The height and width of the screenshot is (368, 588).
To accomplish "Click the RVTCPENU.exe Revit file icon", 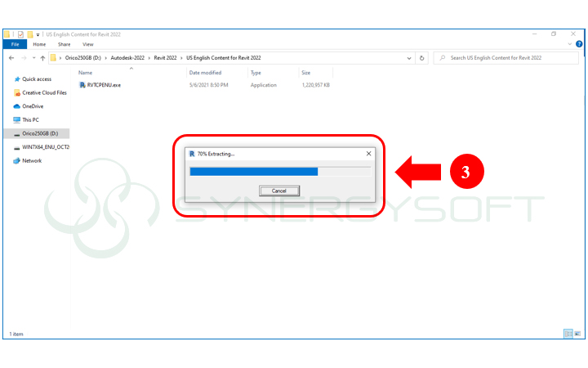I will [82, 85].
